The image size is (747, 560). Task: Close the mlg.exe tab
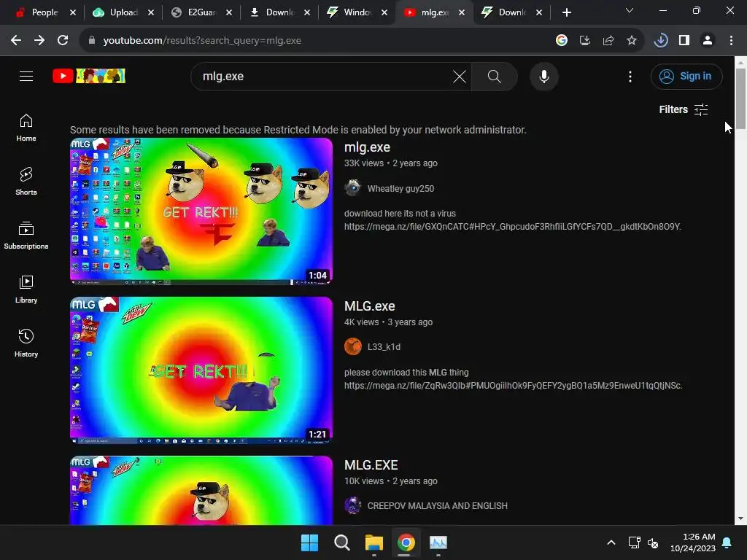coord(462,12)
